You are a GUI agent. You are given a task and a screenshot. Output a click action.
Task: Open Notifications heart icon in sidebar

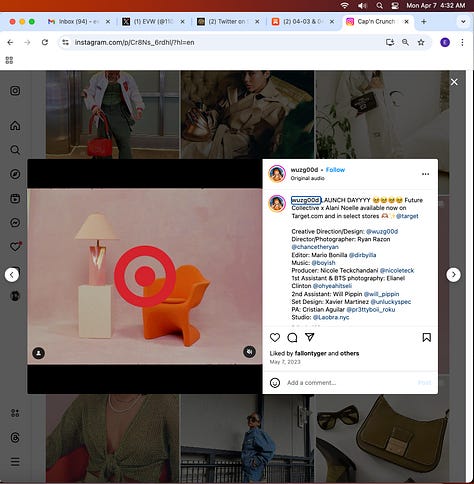pos(15,247)
